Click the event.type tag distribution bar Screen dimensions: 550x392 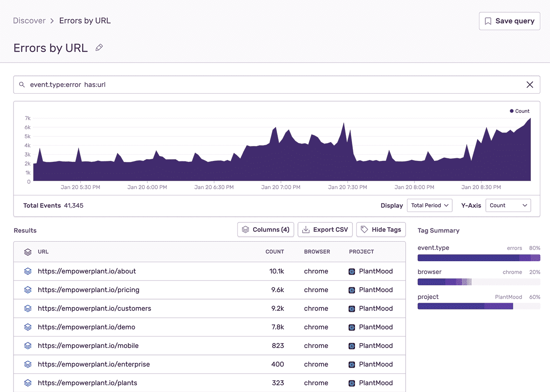pyautogui.click(x=479, y=258)
